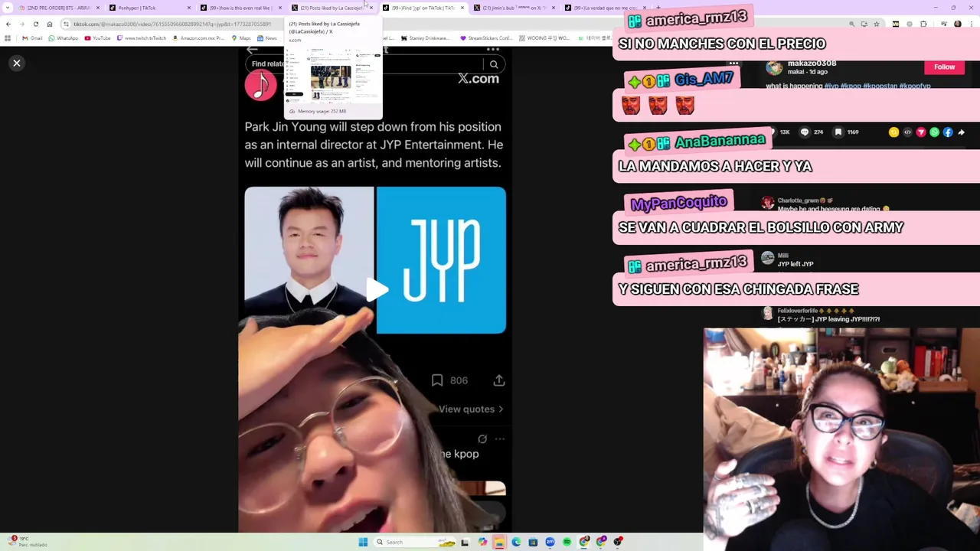980x551 pixels.
Task: Open the YouTube bookmark
Action: 97,37
